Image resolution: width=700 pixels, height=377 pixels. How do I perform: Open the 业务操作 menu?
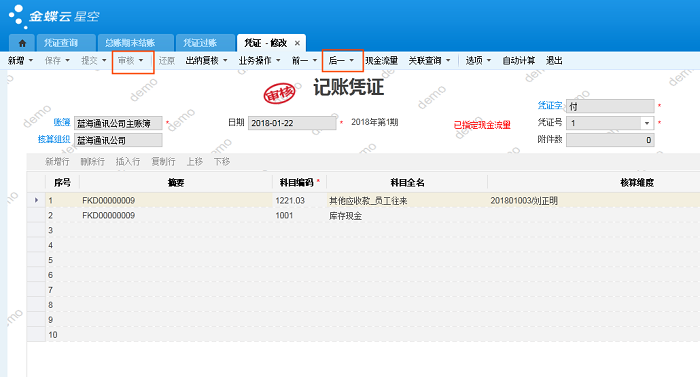click(259, 60)
